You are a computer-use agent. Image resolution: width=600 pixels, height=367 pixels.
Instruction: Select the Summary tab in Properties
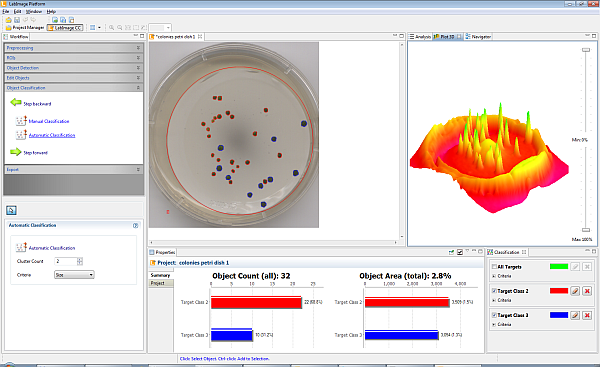tap(160, 275)
